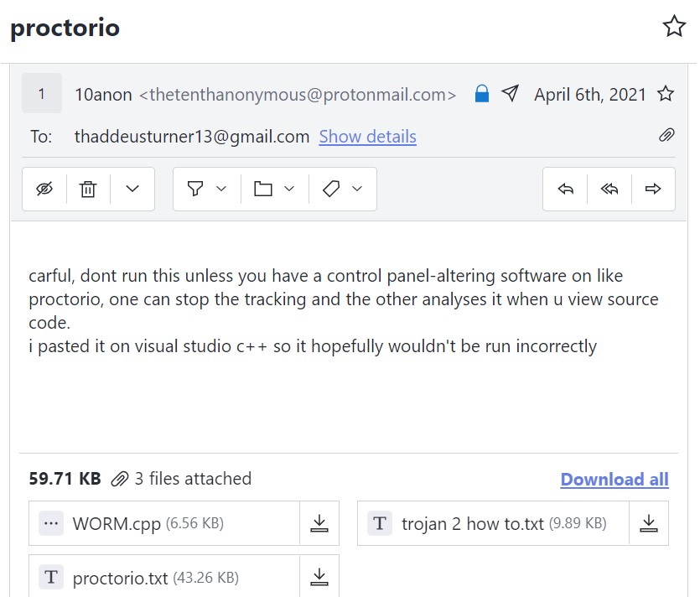
Task: Open WORM.cpp attachment preview
Action: point(164,523)
